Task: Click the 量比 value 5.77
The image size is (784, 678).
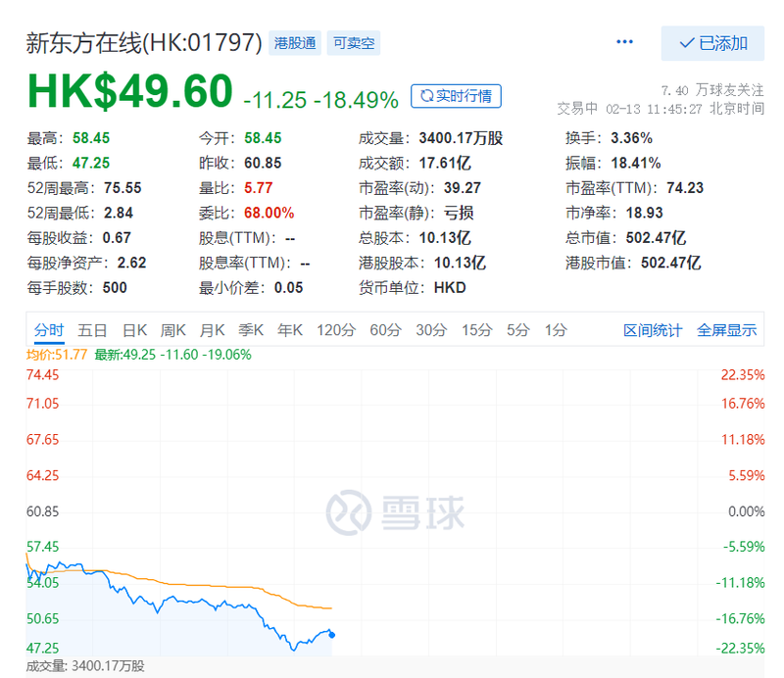Action: (x=259, y=188)
